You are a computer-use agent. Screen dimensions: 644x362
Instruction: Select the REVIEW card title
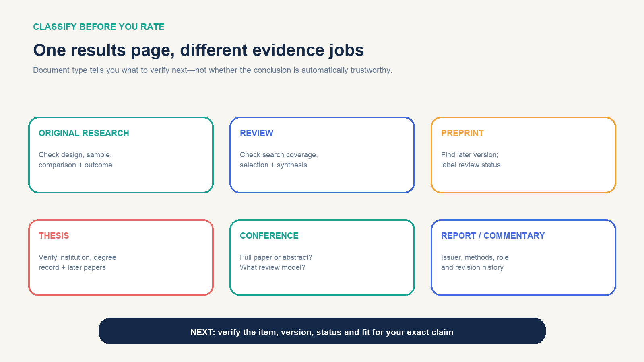tap(256, 133)
